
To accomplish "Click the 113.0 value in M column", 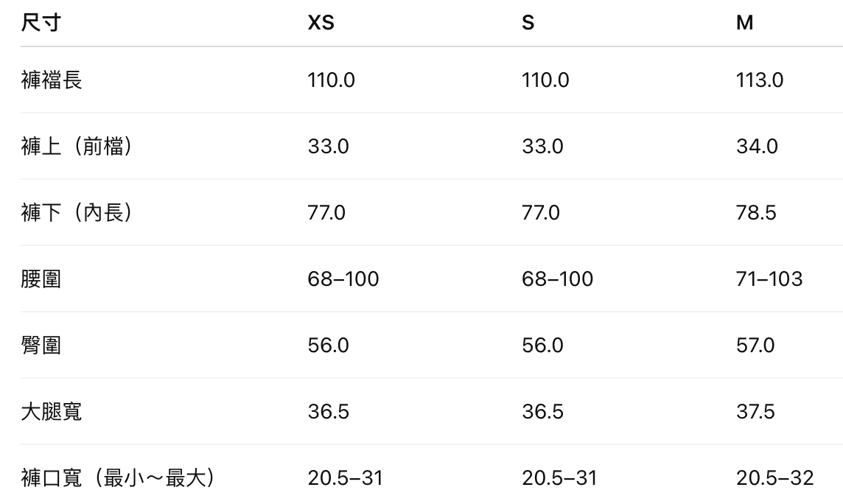I will [x=760, y=80].
